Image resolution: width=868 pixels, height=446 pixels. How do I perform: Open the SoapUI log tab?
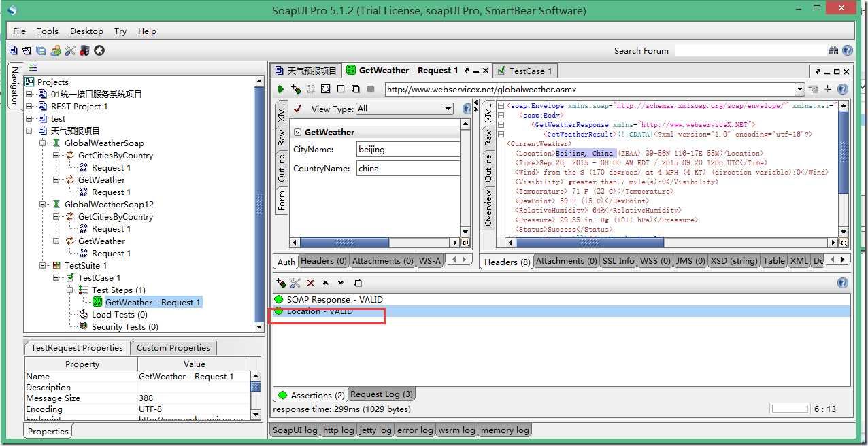[295, 430]
